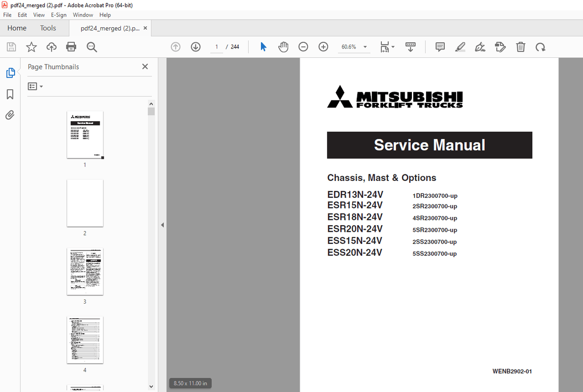The image size is (583, 392).
Task: Click the Zoom In plus icon
Action: coord(323,47)
